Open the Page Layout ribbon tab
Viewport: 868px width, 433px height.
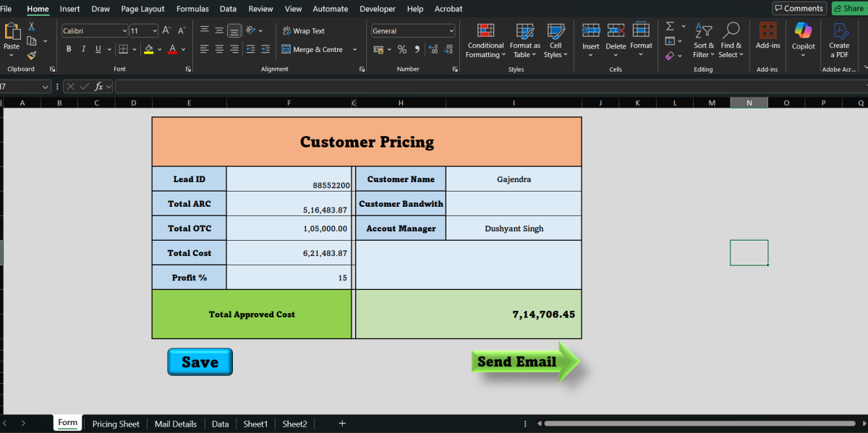[142, 9]
